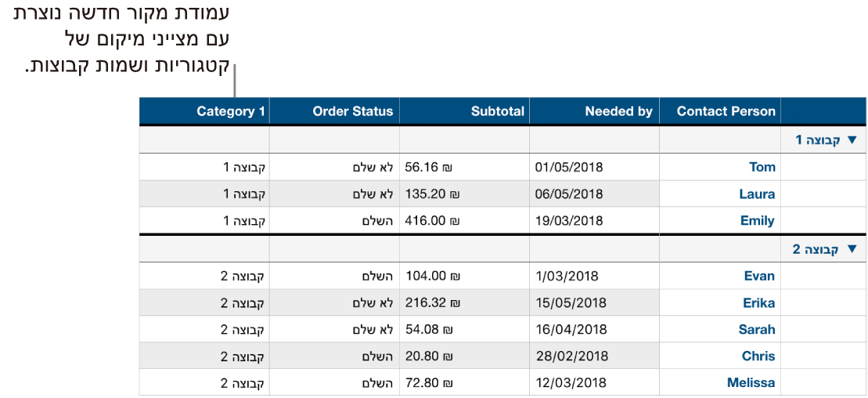Collapse the קבוצה 1 group triangle
Image resolution: width=868 pixels, height=398 pixels.
(x=852, y=140)
